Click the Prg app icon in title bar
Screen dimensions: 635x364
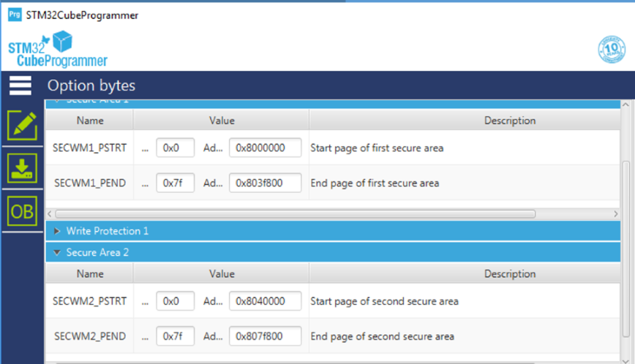pos(15,15)
